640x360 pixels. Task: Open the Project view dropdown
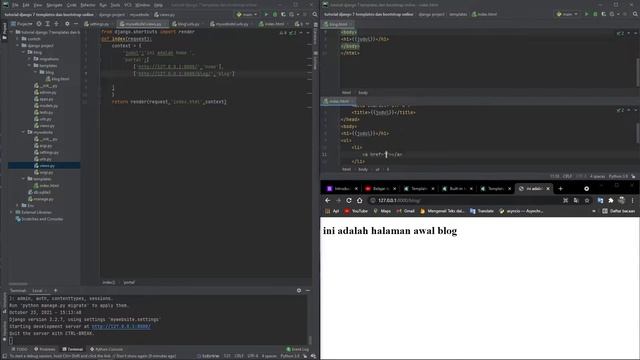coord(22,24)
